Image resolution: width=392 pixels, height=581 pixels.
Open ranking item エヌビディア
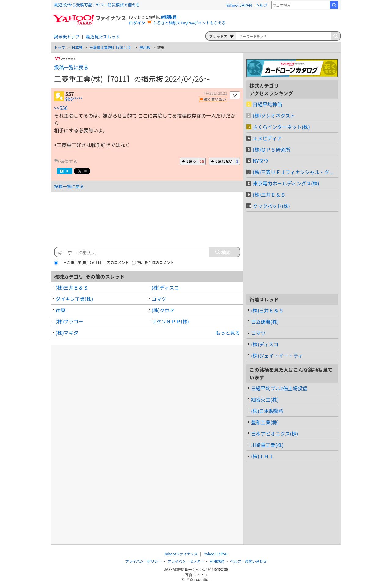(x=267, y=138)
